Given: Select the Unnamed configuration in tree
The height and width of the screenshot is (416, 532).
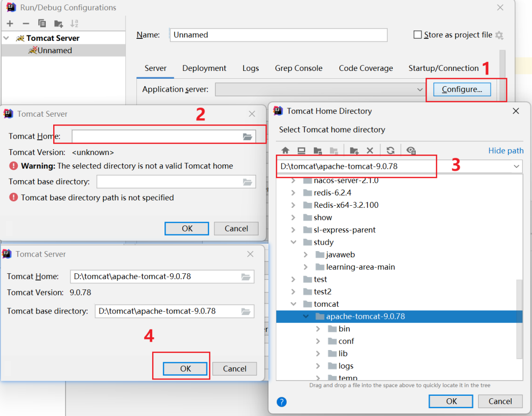Looking at the screenshot, I should coord(64,51).
